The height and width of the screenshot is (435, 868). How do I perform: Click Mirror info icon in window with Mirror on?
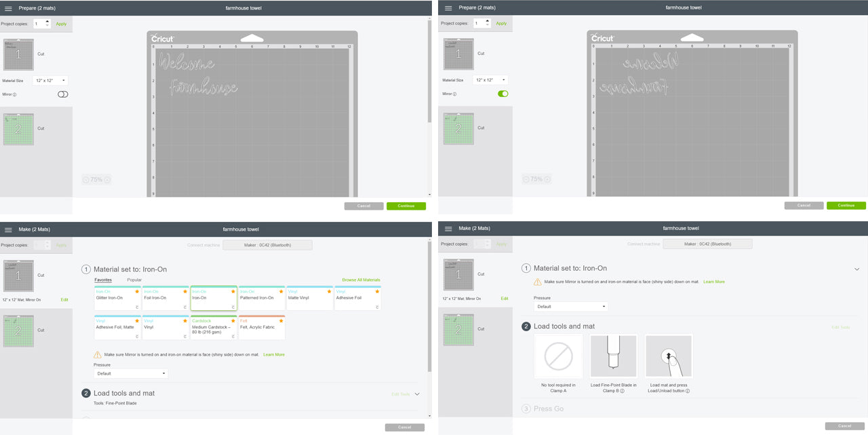(x=455, y=94)
